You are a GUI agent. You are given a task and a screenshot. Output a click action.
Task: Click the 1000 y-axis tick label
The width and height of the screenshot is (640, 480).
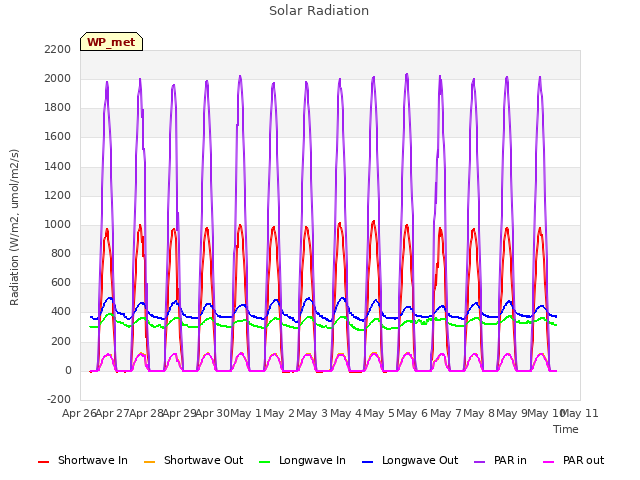click(x=58, y=224)
